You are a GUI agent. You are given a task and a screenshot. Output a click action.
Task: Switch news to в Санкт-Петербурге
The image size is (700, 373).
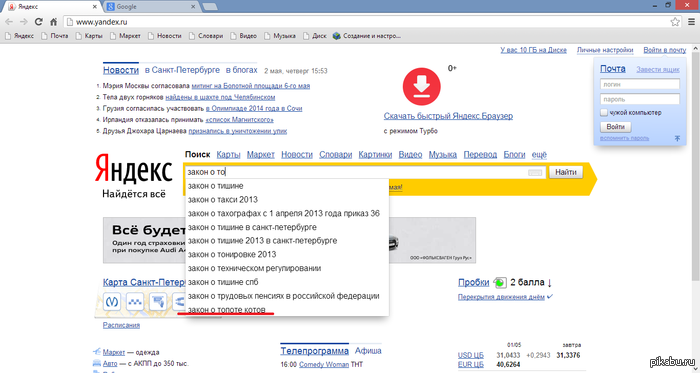[x=182, y=70]
